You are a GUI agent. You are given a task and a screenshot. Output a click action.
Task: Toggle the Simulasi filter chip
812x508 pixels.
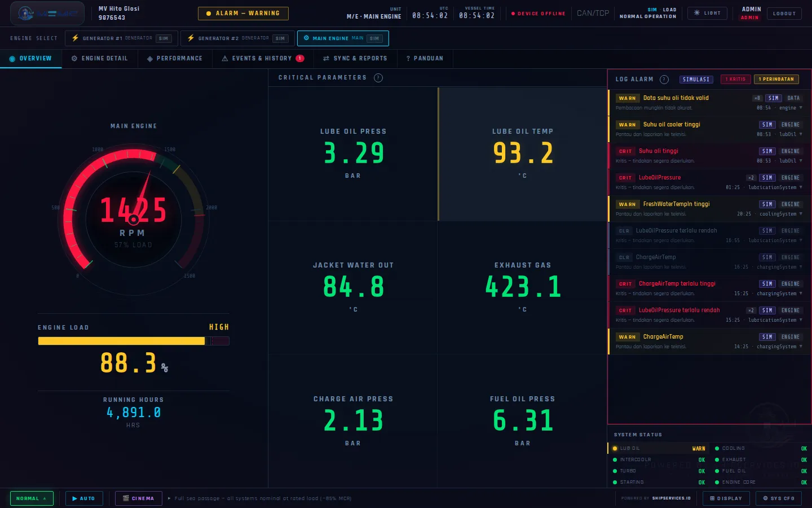coord(696,80)
